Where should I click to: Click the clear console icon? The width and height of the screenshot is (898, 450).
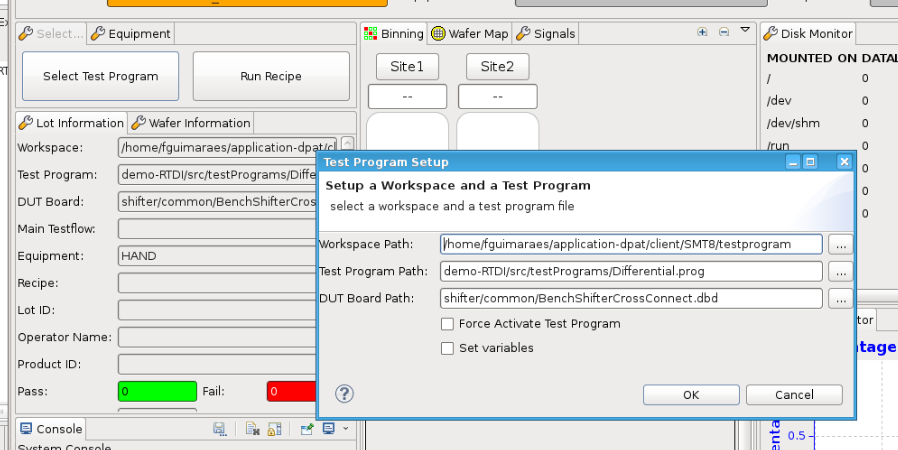coord(252,429)
